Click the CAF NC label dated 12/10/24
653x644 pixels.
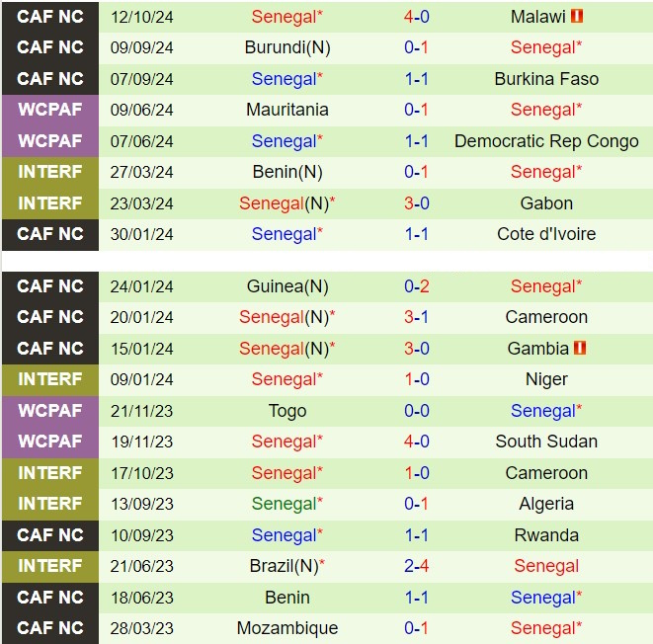pos(50,17)
